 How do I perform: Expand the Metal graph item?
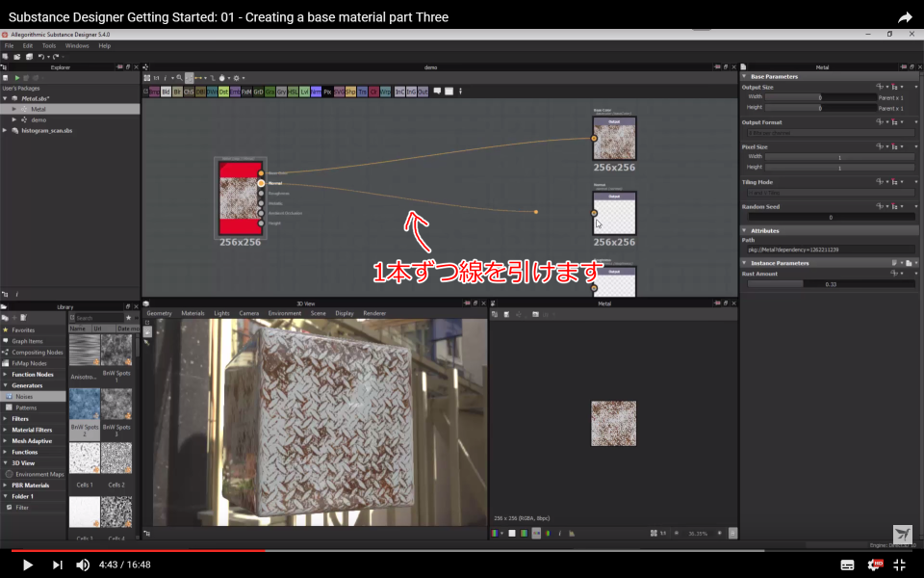14,109
